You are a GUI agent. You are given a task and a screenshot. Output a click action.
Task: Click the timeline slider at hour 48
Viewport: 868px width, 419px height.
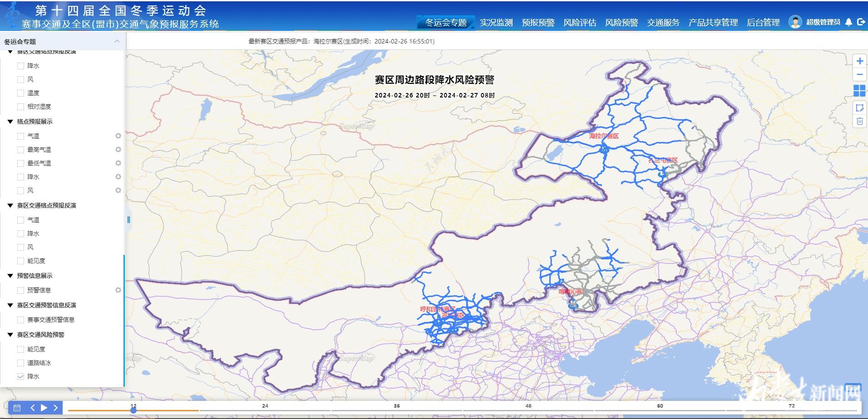(x=528, y=410)
